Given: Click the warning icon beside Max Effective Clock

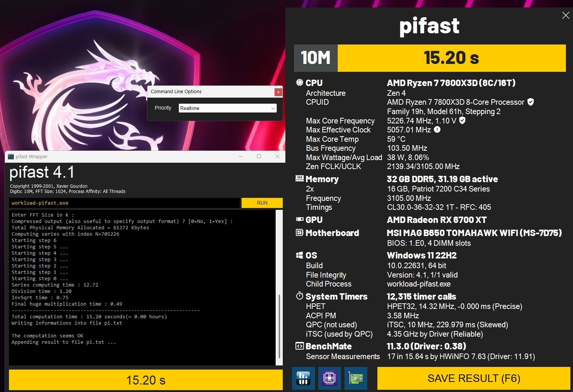Looking at the screenshot, I should click(437, 129).
